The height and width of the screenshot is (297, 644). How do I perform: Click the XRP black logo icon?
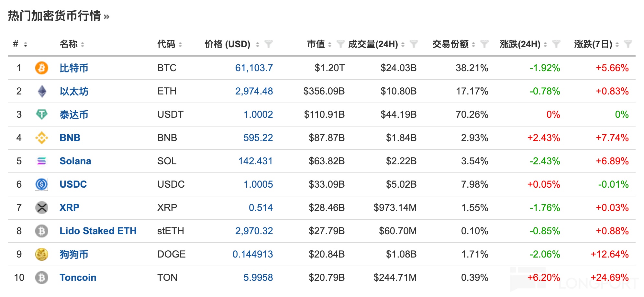tap(41, 208)
